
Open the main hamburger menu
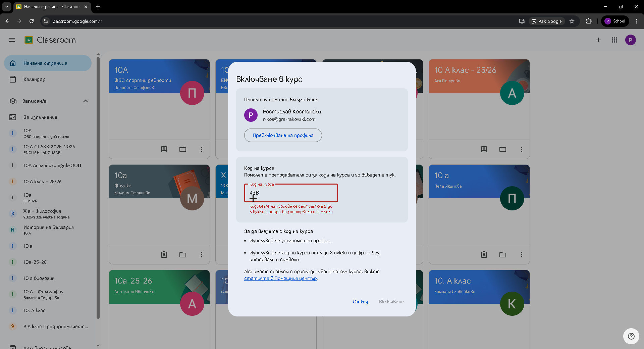click(12, 40)
